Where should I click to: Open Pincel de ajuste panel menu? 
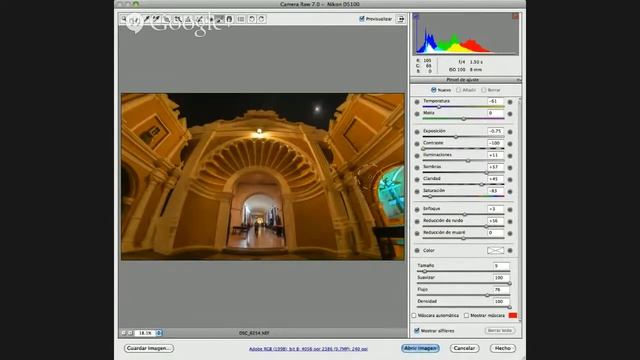click(518, 80)
